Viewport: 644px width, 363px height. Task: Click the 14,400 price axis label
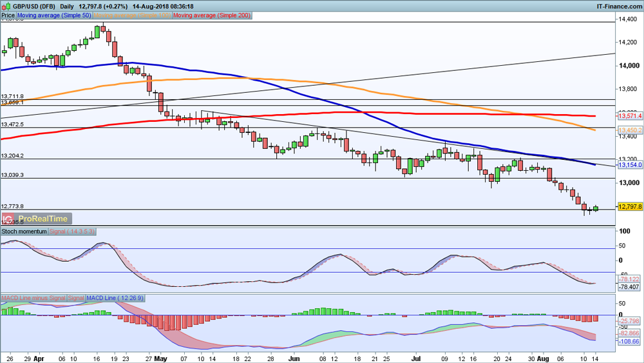628,19
